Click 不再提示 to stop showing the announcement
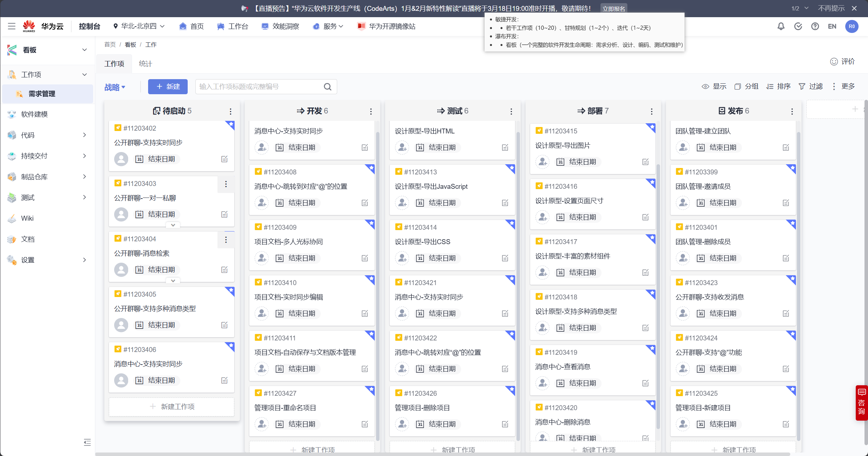The image size is (868, 456). tap(832, 8)
